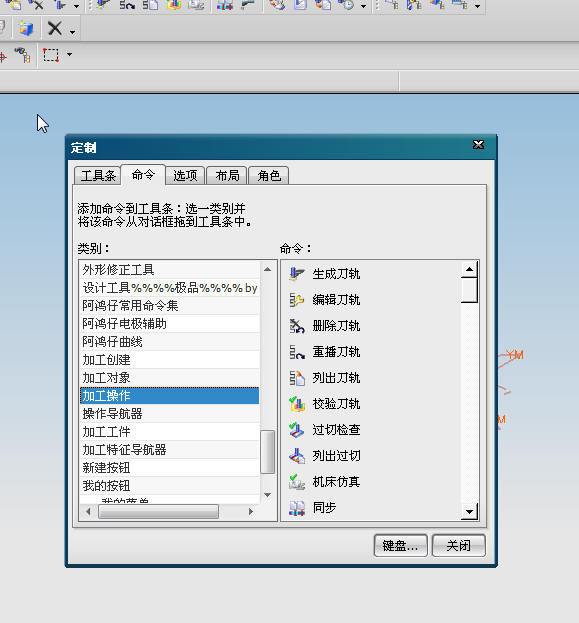The image size is (579, 623).
Task: Click the clock icon in top toolbar
Action: point(347,5)
